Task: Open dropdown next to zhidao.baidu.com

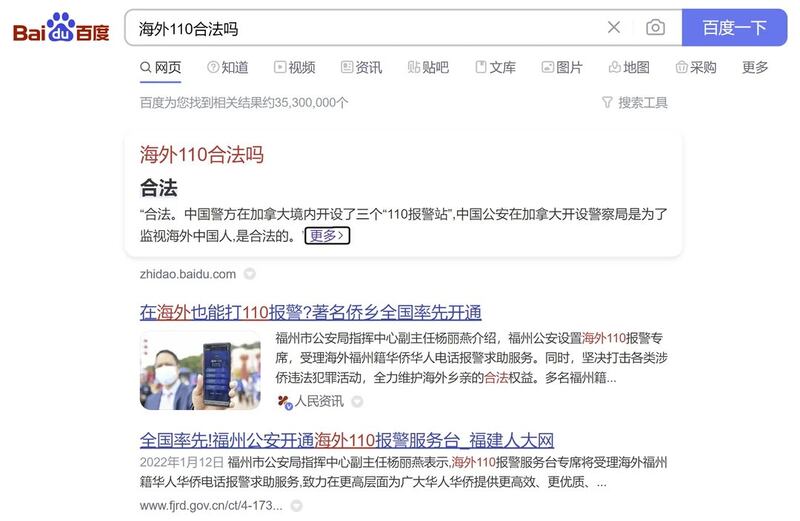Action: coord(249,274)
